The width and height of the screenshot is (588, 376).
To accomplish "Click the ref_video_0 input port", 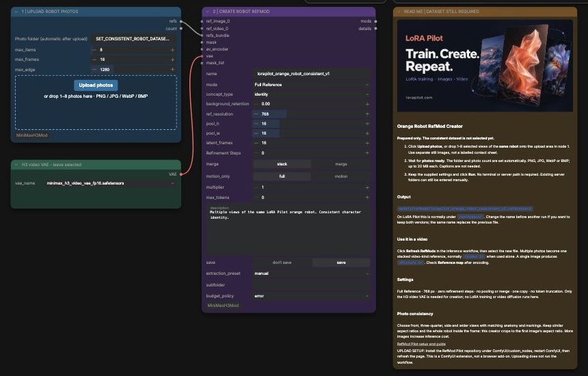I will pyautogui.click(x=202, y=29).
